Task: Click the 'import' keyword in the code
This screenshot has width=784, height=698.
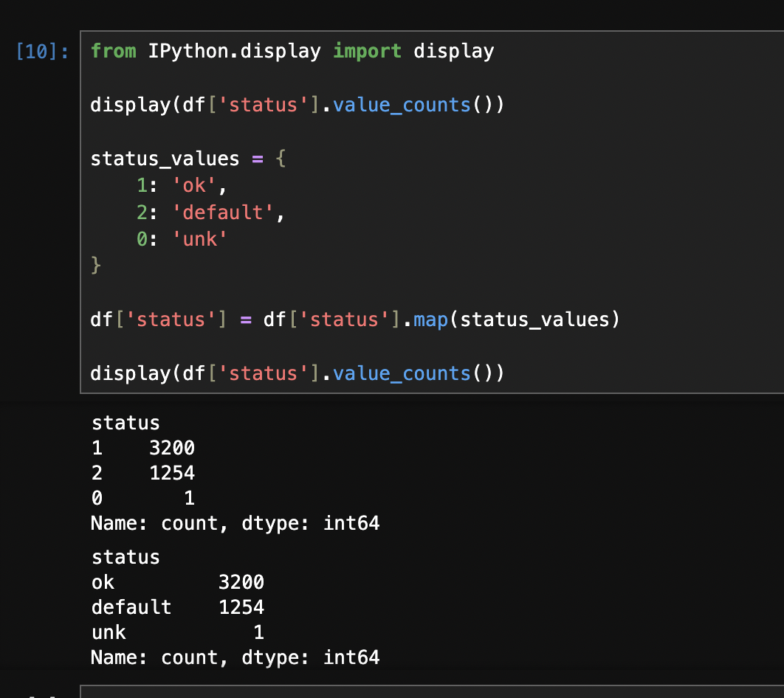Action: pos(367,52)
